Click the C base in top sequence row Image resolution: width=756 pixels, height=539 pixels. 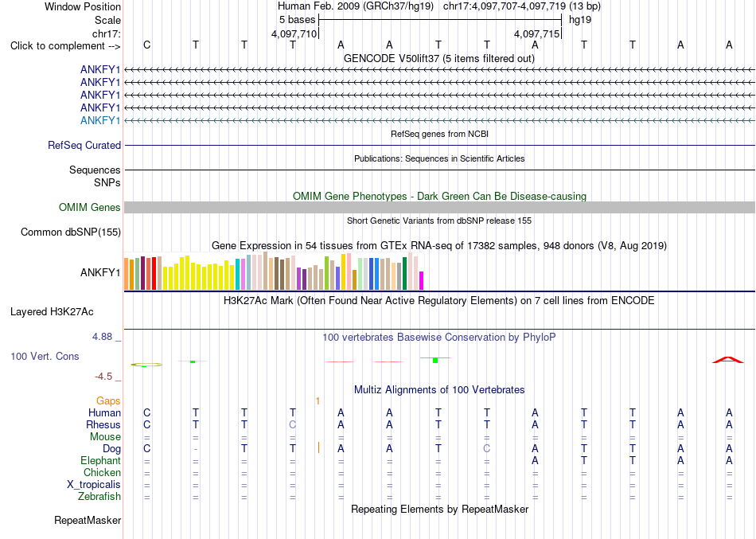coord(147,45)
